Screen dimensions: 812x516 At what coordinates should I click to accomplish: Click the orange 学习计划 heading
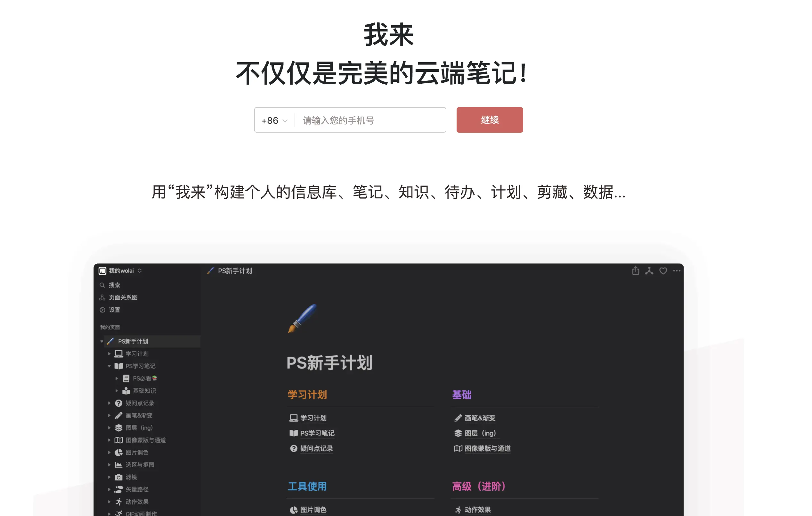[x=307, y=395]
